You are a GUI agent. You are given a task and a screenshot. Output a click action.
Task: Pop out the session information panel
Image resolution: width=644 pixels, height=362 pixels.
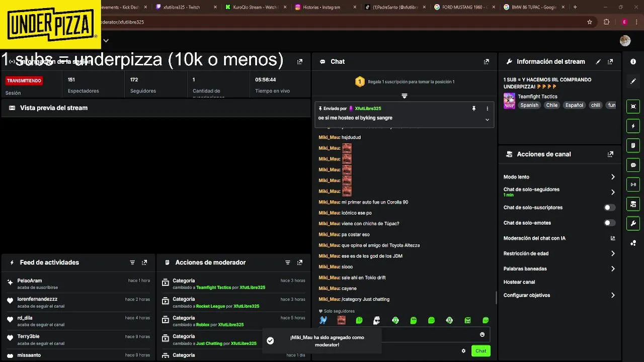[x=300, y=61]
